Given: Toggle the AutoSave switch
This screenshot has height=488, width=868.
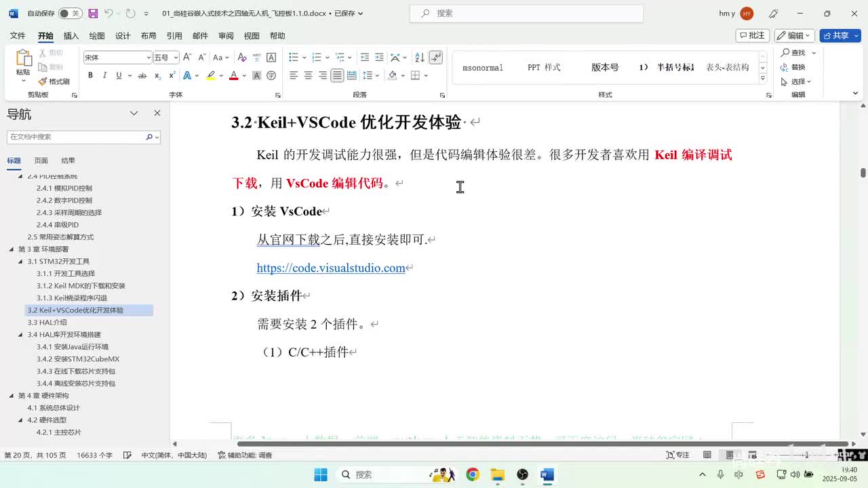Looking at the screenshot, I should [70, 14].
